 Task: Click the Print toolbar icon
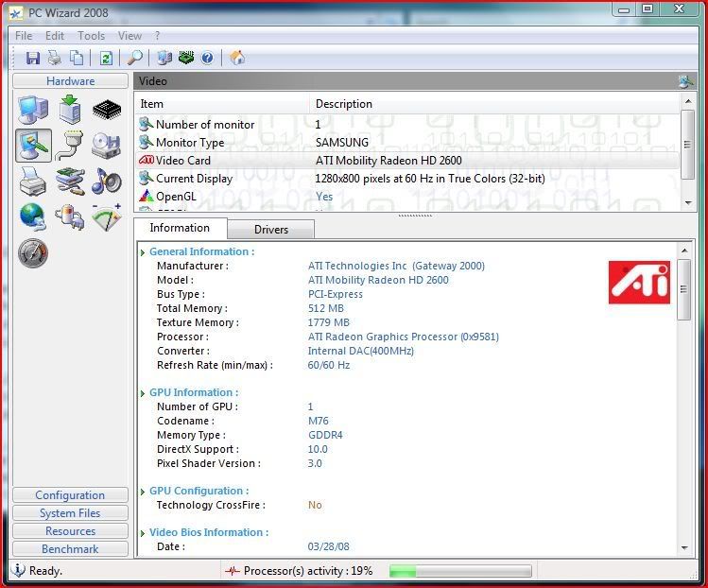[x=55, y=59]
